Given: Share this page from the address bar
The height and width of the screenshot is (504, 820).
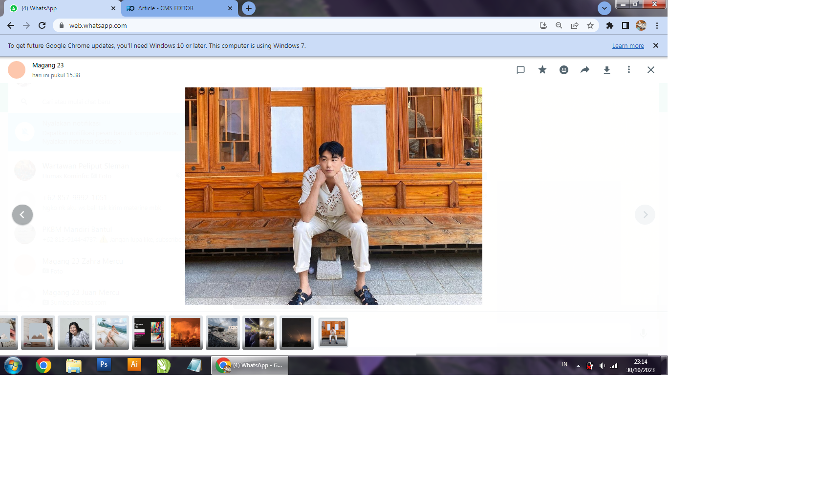Looking at the screenshot, I should click(575, 25).
